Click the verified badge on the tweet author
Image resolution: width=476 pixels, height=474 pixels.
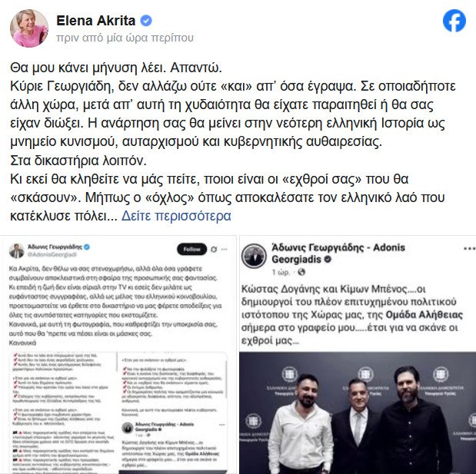click(x=87, y=247)
